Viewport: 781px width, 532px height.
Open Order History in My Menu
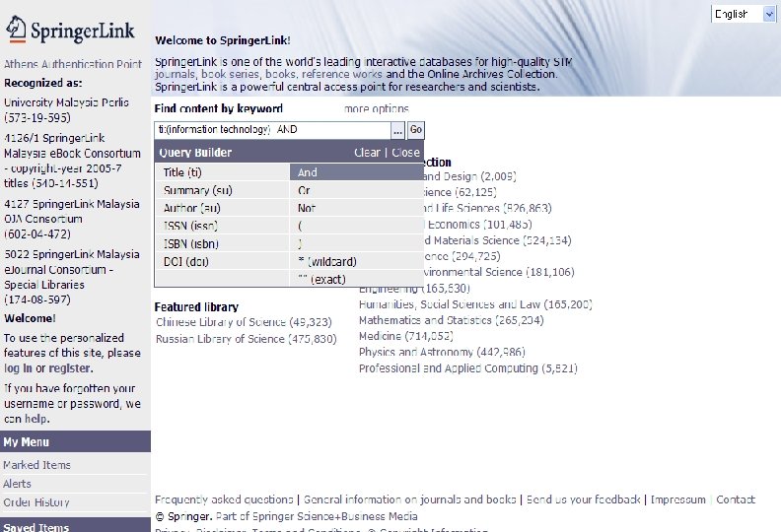pyautogui.click(x=36, y=502)
